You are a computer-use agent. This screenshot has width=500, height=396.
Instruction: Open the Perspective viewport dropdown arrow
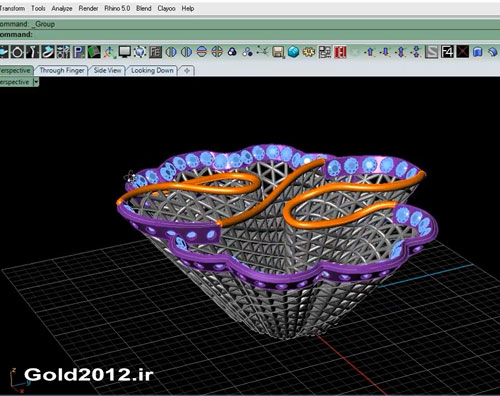(36, 82)
